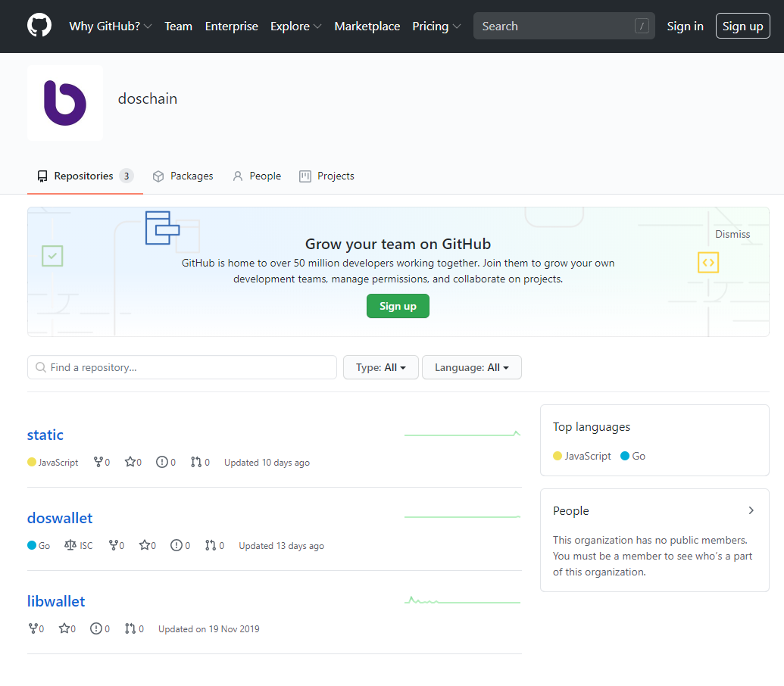784x686 pixels.
Task: Click the slash shortcut icon in search
Action: (642, 26)
